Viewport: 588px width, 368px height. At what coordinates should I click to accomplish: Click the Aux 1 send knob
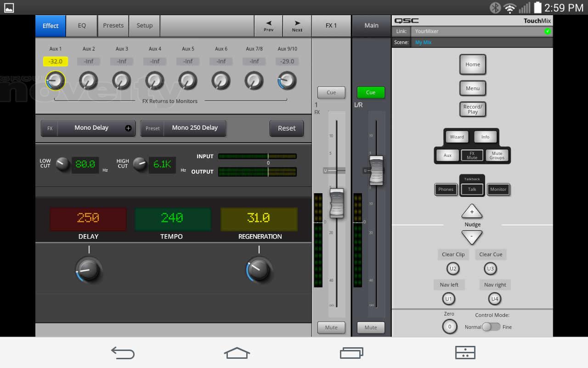point(55,81)
